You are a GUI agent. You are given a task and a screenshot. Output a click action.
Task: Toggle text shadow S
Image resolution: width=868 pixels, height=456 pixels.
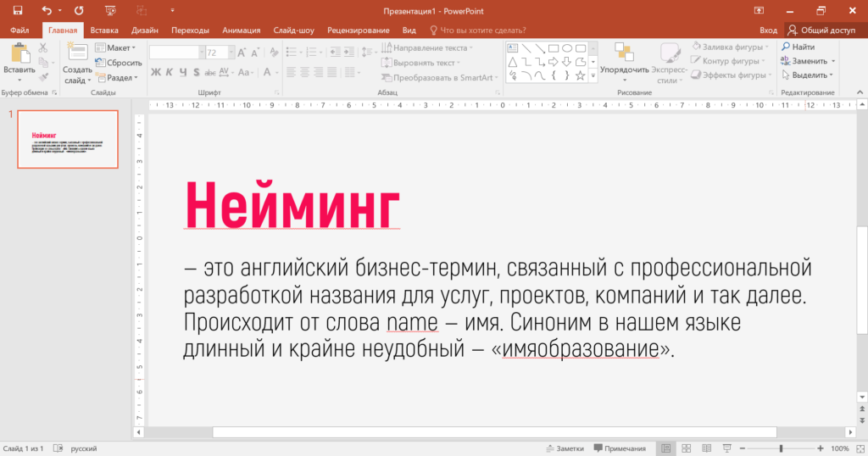pyautogui.click(x=196, y=72)
